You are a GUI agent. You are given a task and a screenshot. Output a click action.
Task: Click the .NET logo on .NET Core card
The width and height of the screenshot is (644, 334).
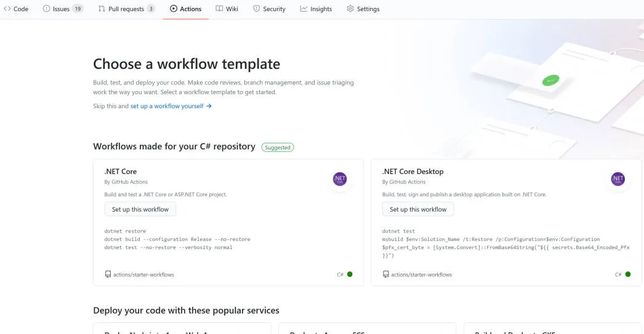(x=340, y=179)
